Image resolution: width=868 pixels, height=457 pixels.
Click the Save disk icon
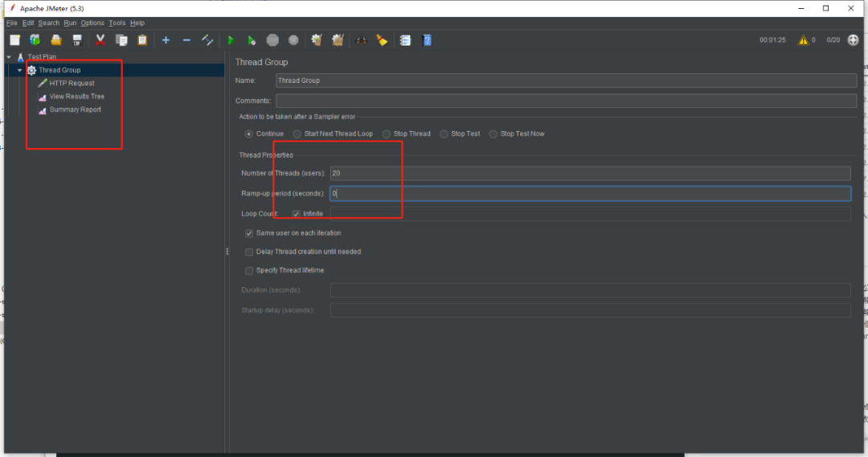pyautogui.click(x=77, y=40)
